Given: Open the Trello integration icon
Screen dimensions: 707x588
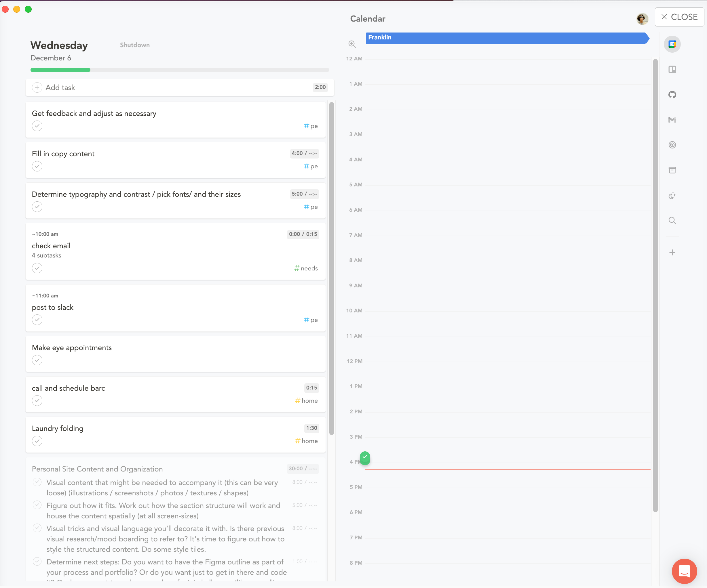Looking at the screenshot, I should click(x=672, y=70).
